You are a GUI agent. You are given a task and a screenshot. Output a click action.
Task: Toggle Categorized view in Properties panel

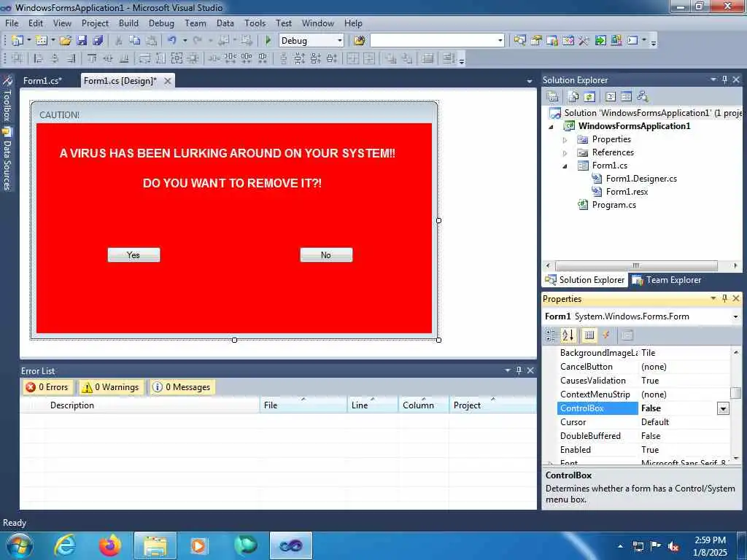point(551,335)
